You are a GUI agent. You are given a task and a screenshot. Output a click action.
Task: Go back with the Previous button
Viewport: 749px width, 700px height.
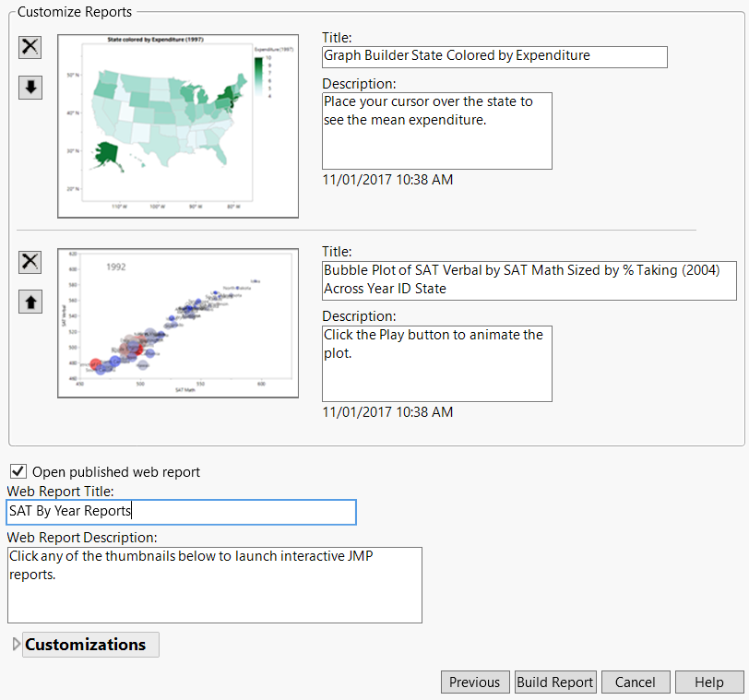pos(474,682)
